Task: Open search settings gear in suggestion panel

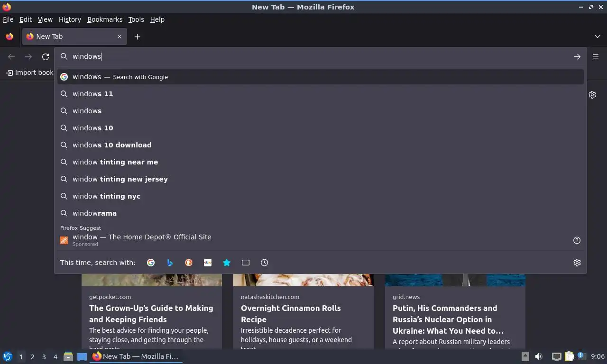Action: click(577, 263)
